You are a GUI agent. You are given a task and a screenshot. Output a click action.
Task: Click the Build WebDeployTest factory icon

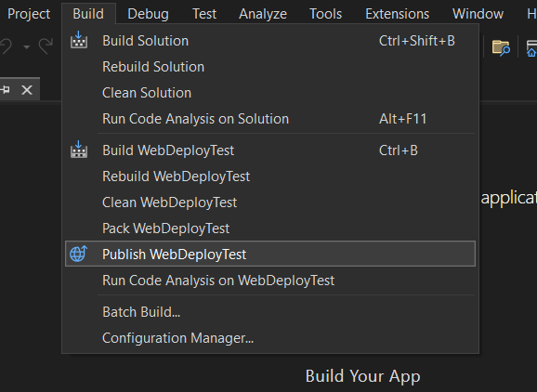[x=79, y=150]
